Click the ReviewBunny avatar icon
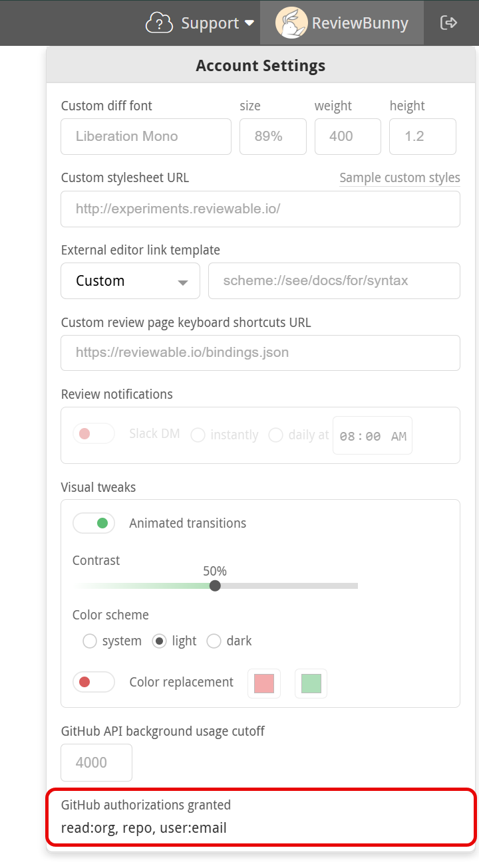 tap(291, 23)
